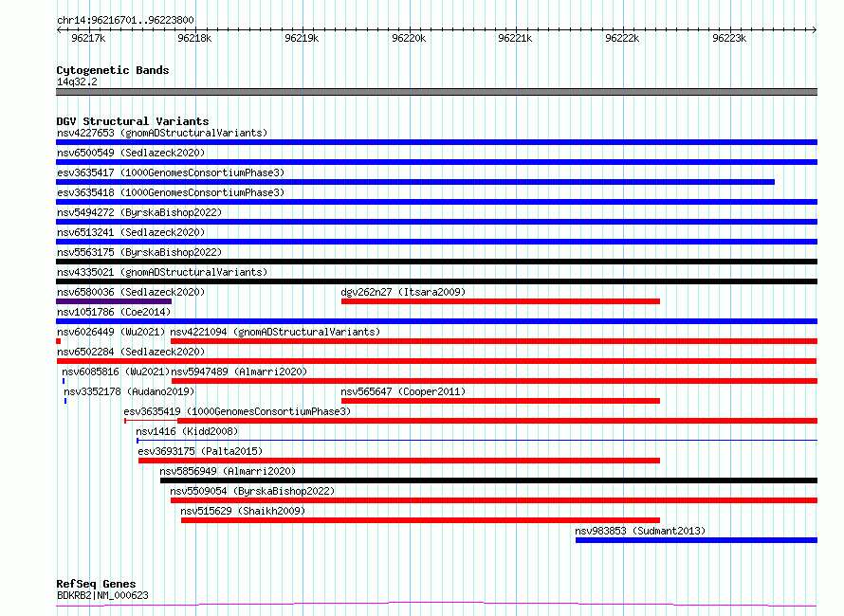844x616 pixels.
Task: Click the nsv6085816 (Wu2021) label
Action: tap(116, 371)
